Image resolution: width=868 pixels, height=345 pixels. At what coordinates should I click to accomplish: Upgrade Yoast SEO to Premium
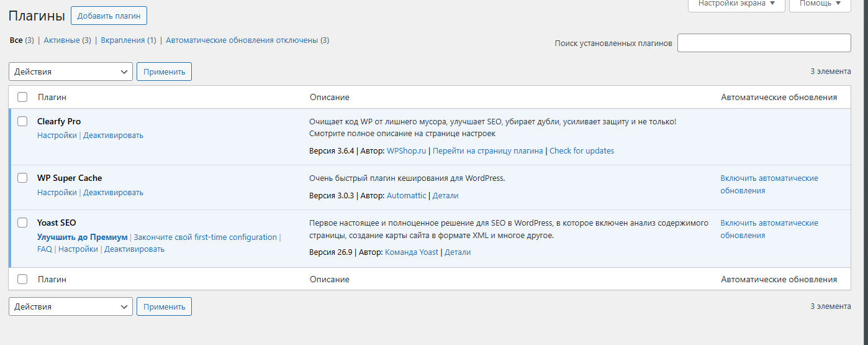pos(82,237)
